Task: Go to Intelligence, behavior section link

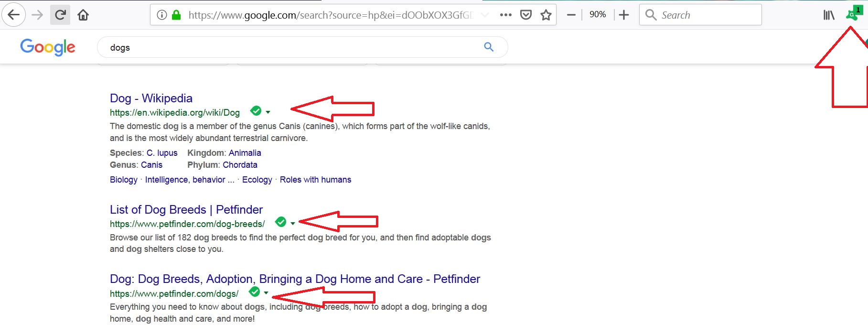Action: click(x=190, y=180)
